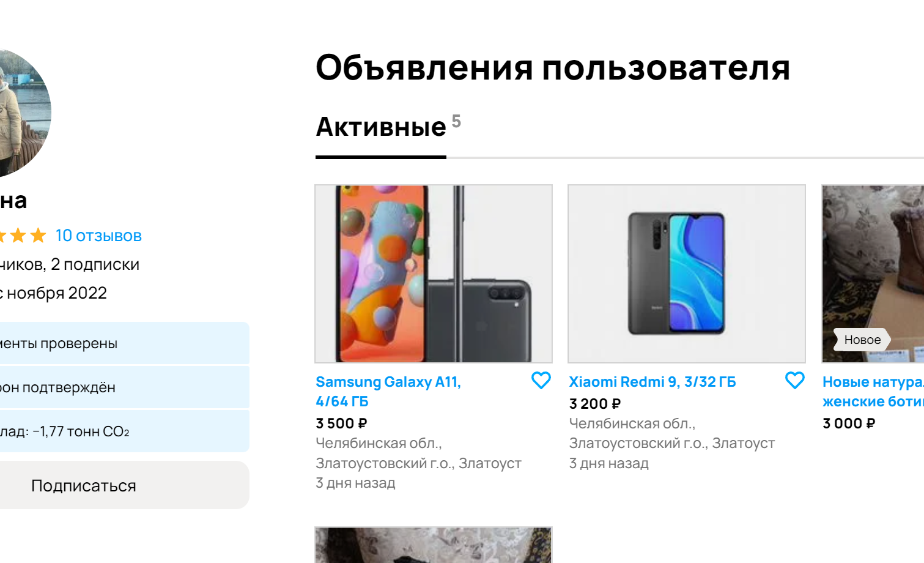Screen dimensions: 924x563
Task: Open Samsung Galaxy A11, 4/64 ГБ title link
Action: tap(388, 392)
